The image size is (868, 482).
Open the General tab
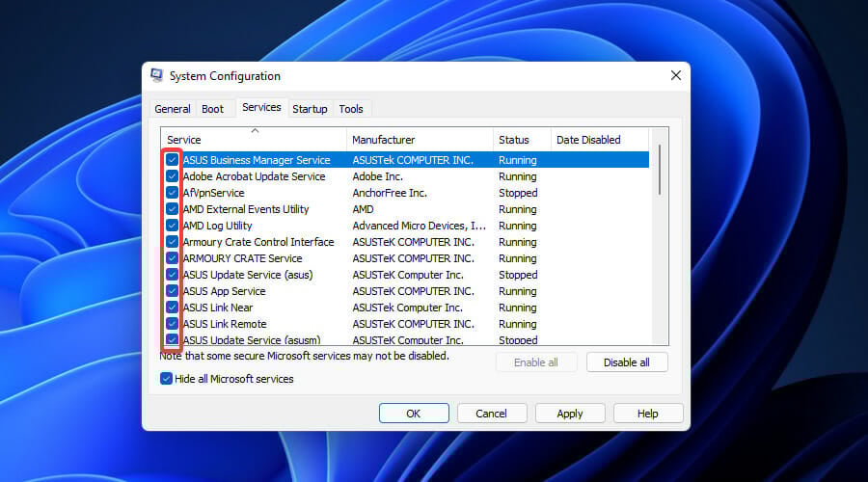point(173,109)
